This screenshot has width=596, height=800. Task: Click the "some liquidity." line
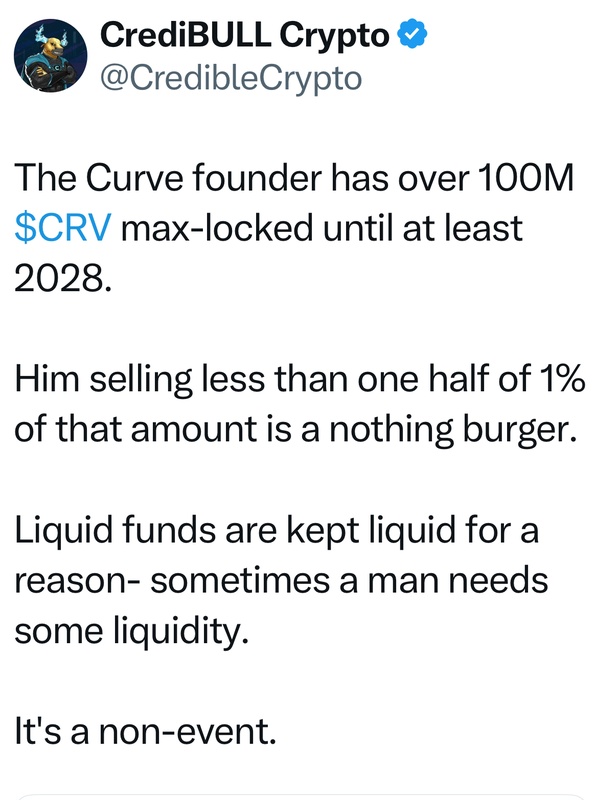tap(131, 631)
